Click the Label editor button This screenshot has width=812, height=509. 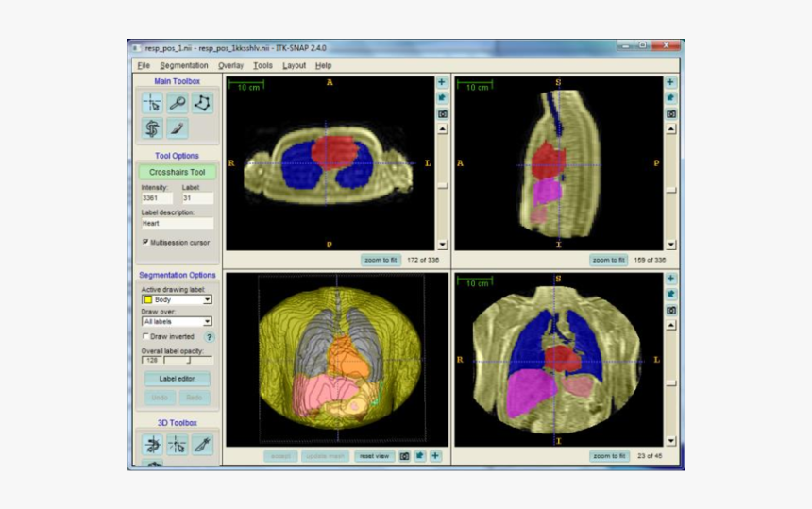[x=177, y=379]
